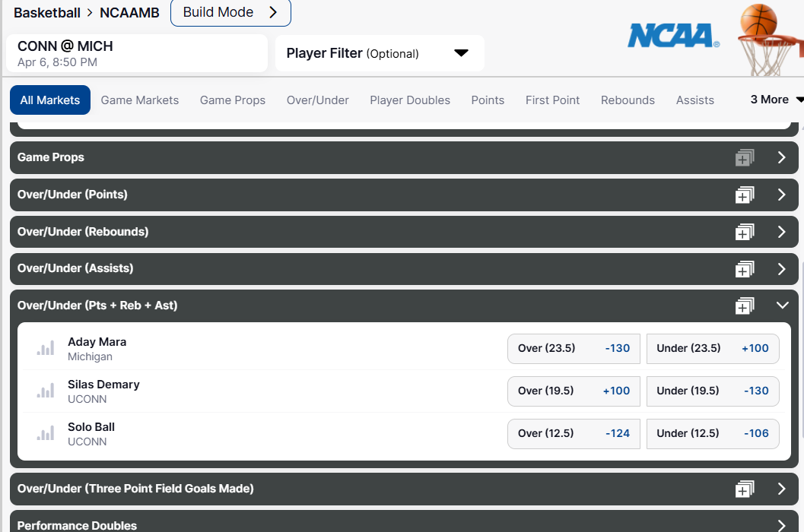Open stats chart for Solo Ball
The height and width of the screenshot is (532, 804).
[x=45, y=432]
